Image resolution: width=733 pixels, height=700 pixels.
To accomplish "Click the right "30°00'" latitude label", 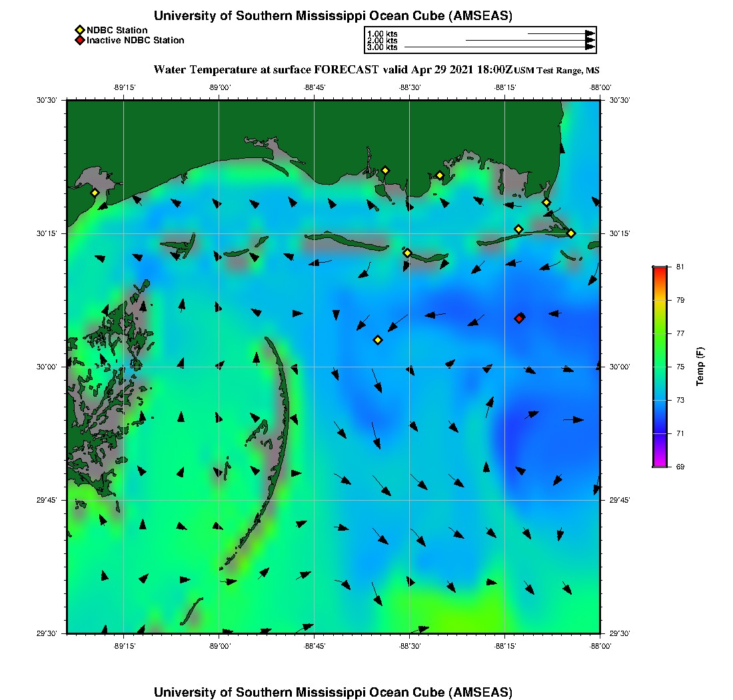I will tap(620, 367).
